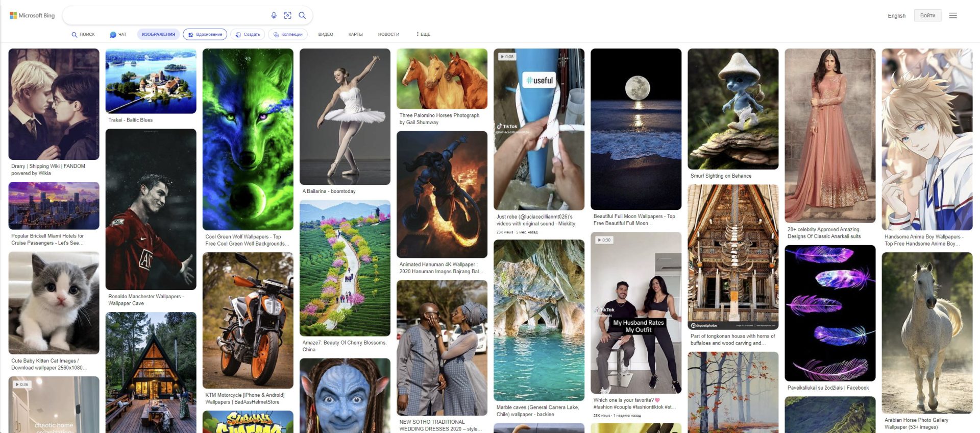Select the Вдохновение filter pill
This screenshot has height=433, width=980.
(x=205, y=34)
